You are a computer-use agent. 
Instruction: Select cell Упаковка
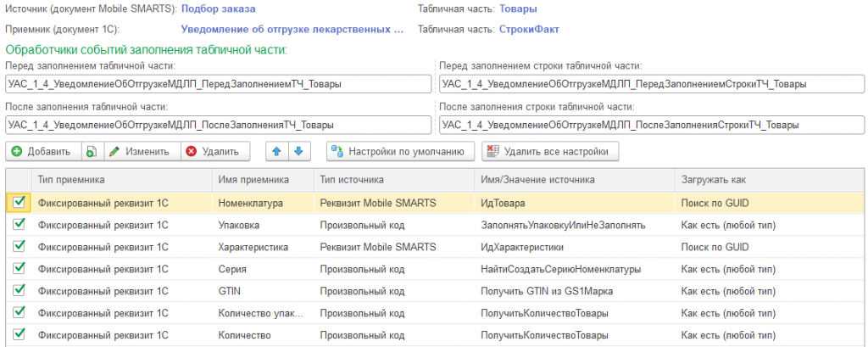tap(263, 225)
